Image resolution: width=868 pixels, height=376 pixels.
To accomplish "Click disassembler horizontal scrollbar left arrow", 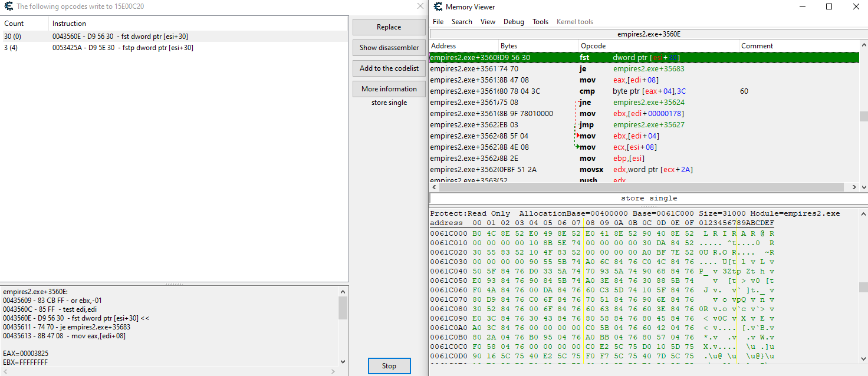I will click(434, 187).
